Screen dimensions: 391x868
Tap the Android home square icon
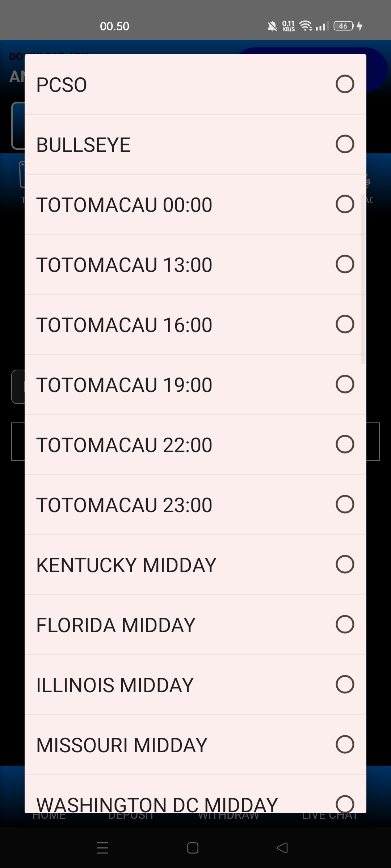pos(193,848)
